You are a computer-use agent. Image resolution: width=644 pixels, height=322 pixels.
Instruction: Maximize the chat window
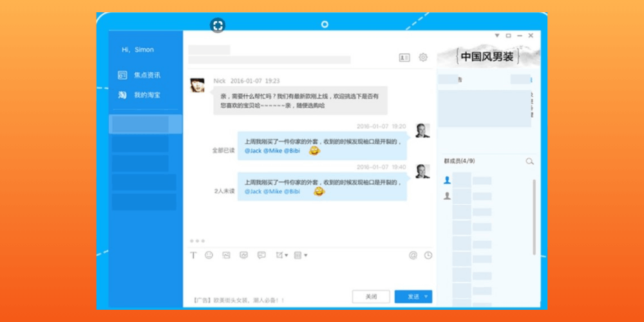point(509,35)
